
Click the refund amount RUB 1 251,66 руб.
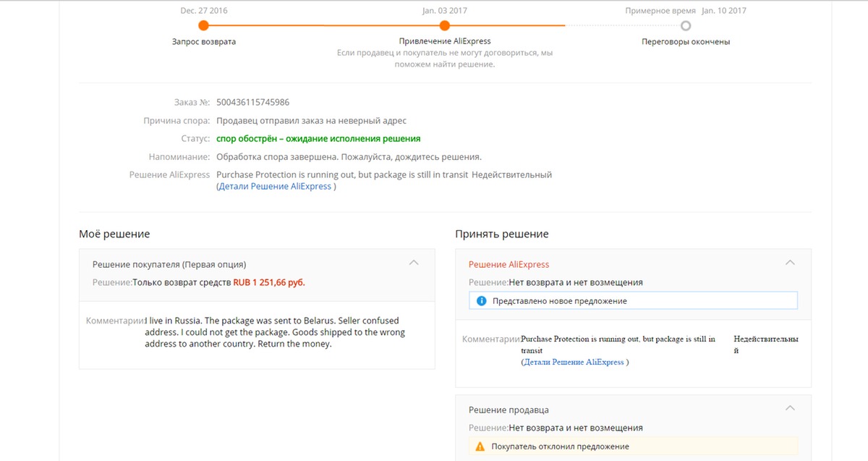(x=269, y=282)
